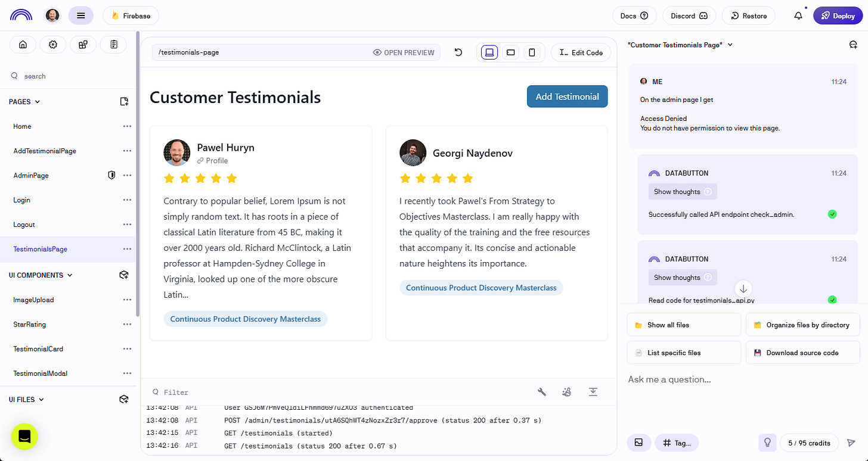The width and height of the screenshot is (868, 461).
Task: Open the Tasks clipboard icon in the left sidebar
Action: (113, 44)
